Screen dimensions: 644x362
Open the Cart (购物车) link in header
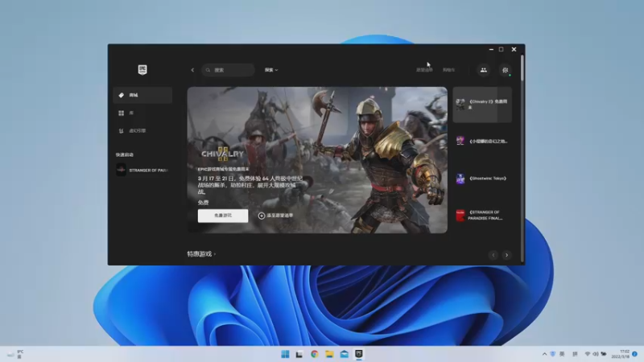point(448,70)
